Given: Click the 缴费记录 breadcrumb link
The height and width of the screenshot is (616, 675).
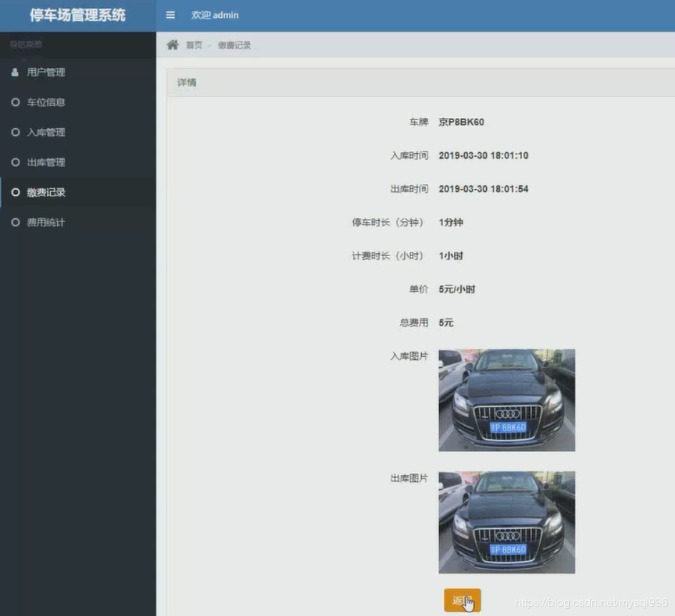Looking at the screenshot, I should pos(235,45).
